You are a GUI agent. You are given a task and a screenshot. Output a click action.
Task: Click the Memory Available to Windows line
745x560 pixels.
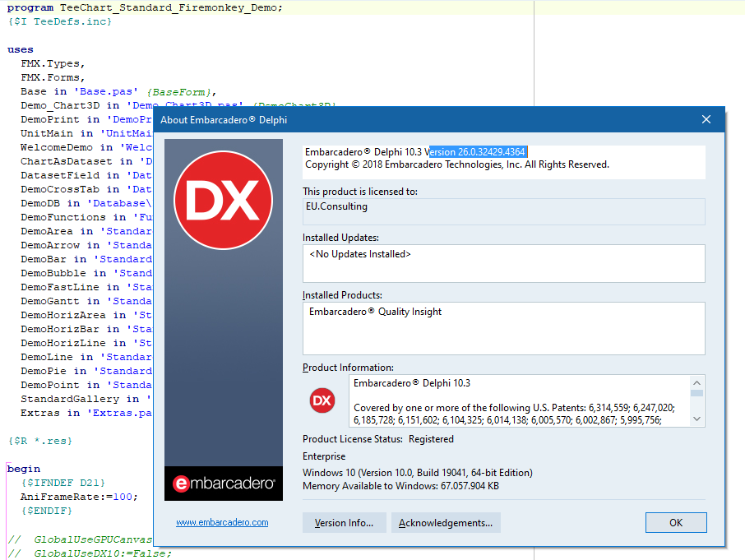point(400,486)
